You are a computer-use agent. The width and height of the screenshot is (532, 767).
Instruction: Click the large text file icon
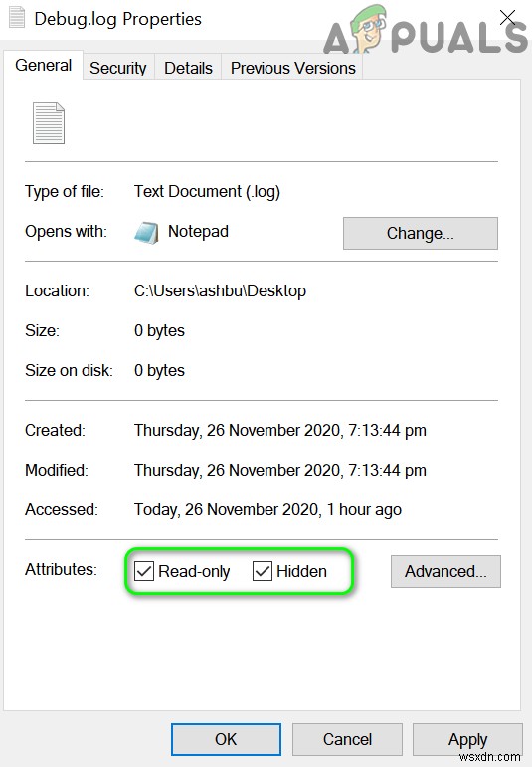(49, 123)
